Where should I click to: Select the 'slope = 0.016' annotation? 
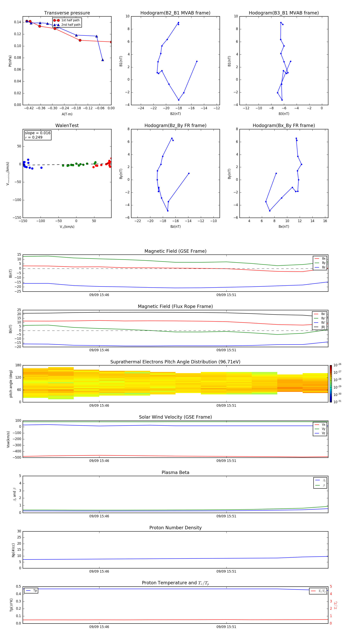click(38, 133)
